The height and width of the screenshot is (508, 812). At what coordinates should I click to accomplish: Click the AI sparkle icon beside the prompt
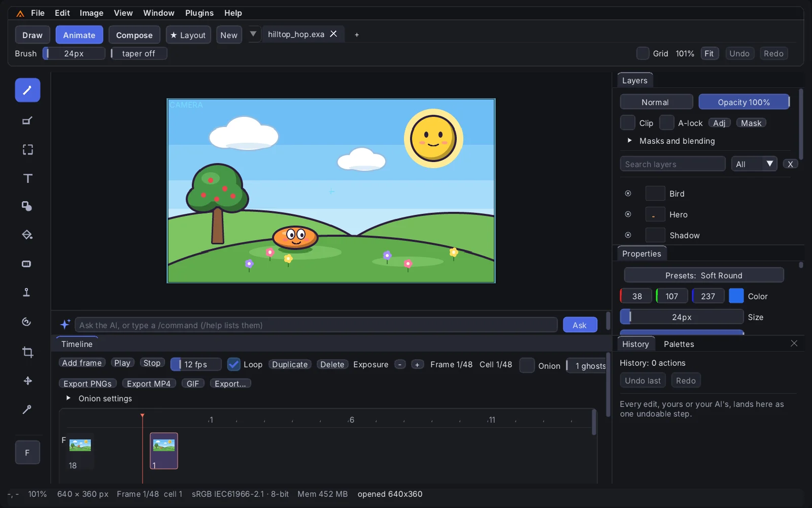pos(65,325)
